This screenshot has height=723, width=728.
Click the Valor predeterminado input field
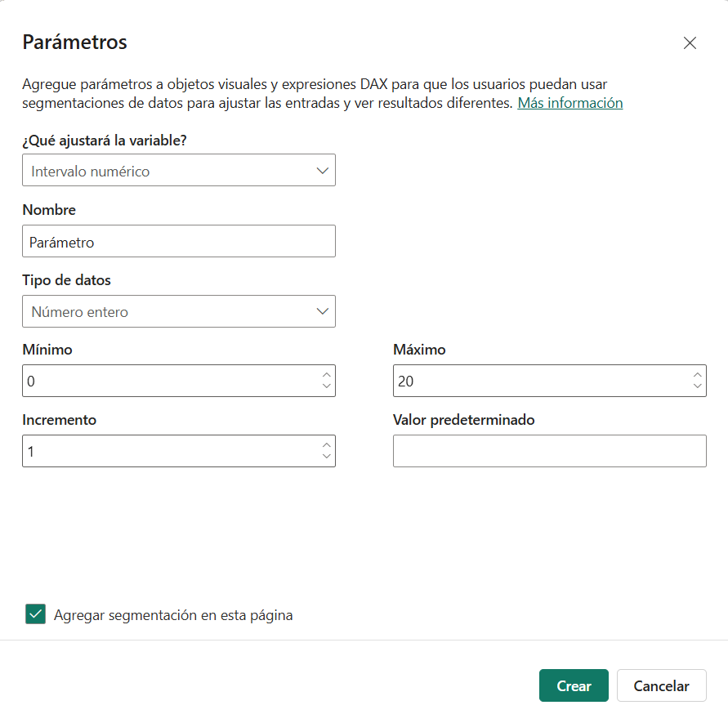[550, 451]
